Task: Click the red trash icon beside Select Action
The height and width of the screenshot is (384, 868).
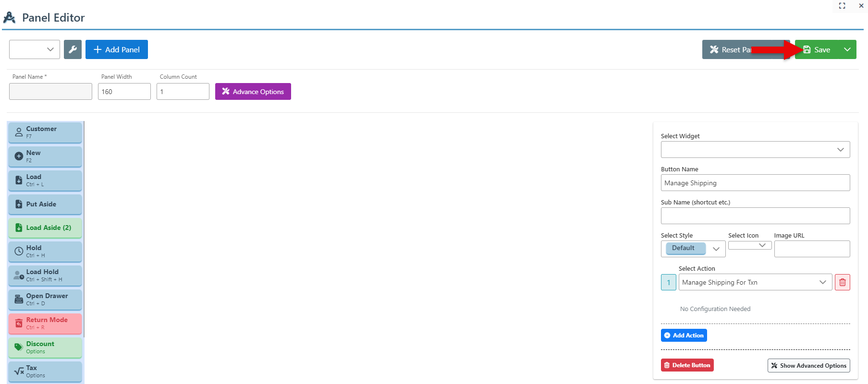Action: click(x=842, y=282)
